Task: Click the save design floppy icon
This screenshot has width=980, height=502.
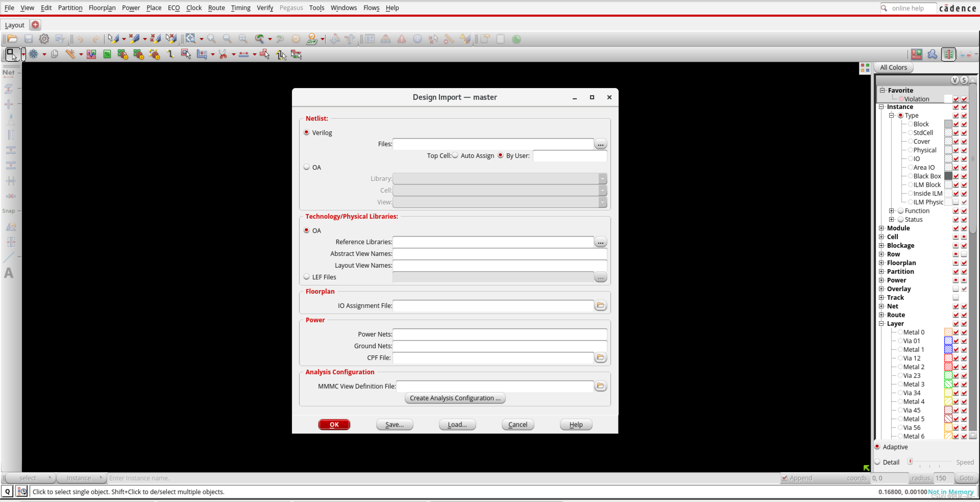Action: 28,39
